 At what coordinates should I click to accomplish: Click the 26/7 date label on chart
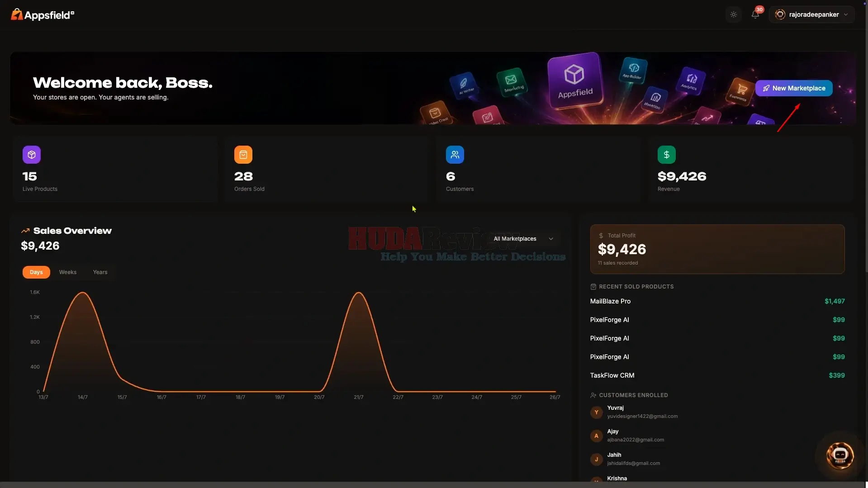tap(555, 398)
